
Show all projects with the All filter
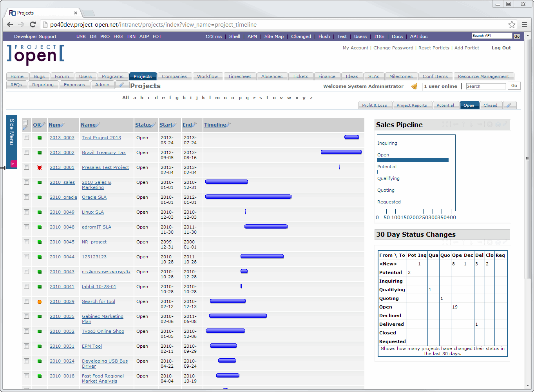coord(125,98)
